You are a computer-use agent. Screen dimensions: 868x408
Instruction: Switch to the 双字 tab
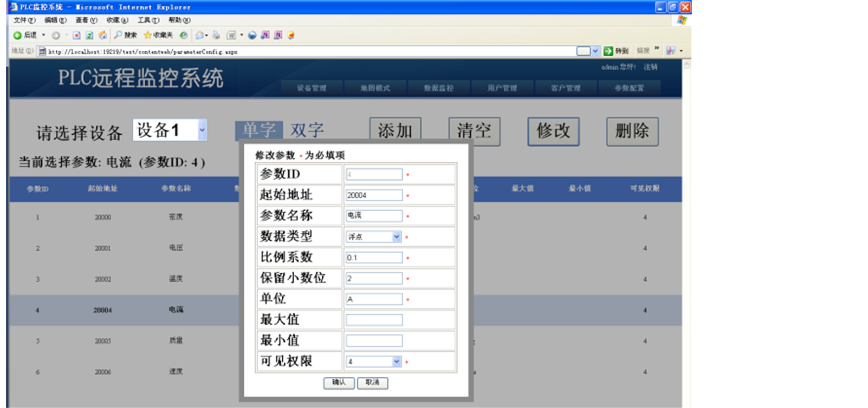[x=307, y=130]
